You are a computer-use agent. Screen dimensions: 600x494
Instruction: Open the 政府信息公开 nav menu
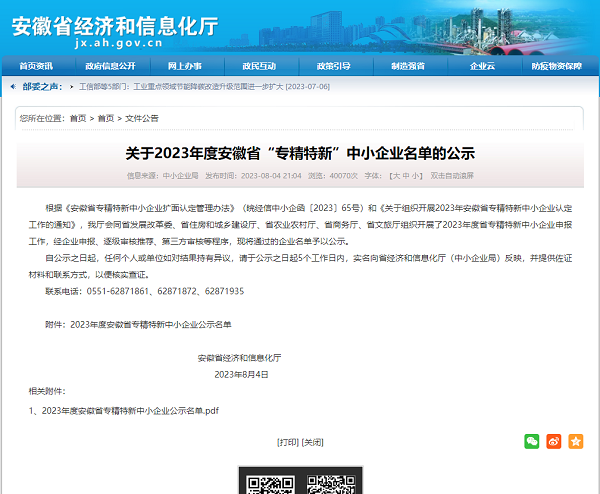(111, 66)
